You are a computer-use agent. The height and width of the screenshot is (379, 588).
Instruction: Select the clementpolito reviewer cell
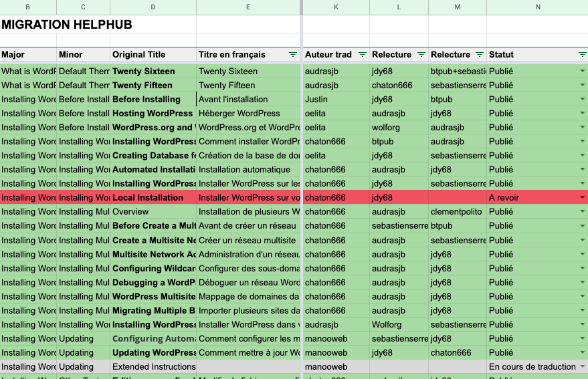[458, 212]
